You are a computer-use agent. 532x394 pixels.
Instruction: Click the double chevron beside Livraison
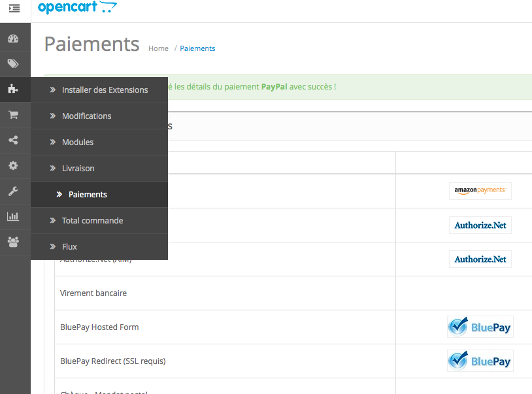[52, 168]
